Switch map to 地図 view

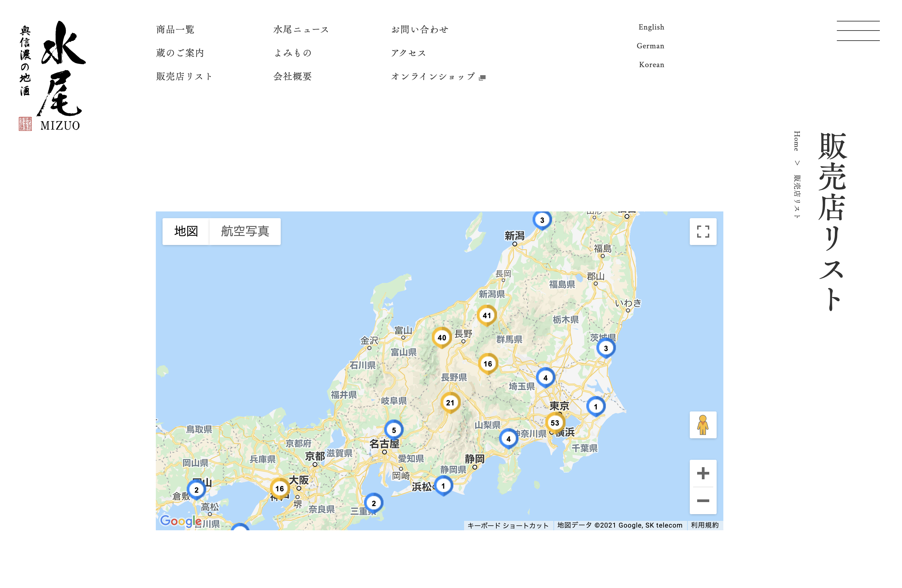pos(186,231)
